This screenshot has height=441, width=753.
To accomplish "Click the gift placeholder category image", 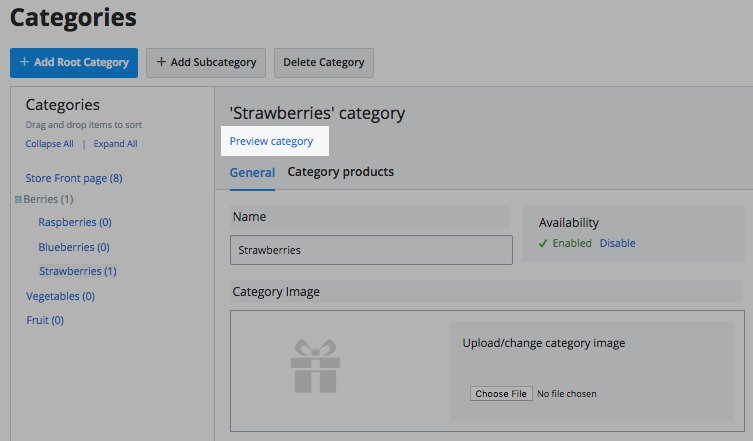I will point(315,366).
